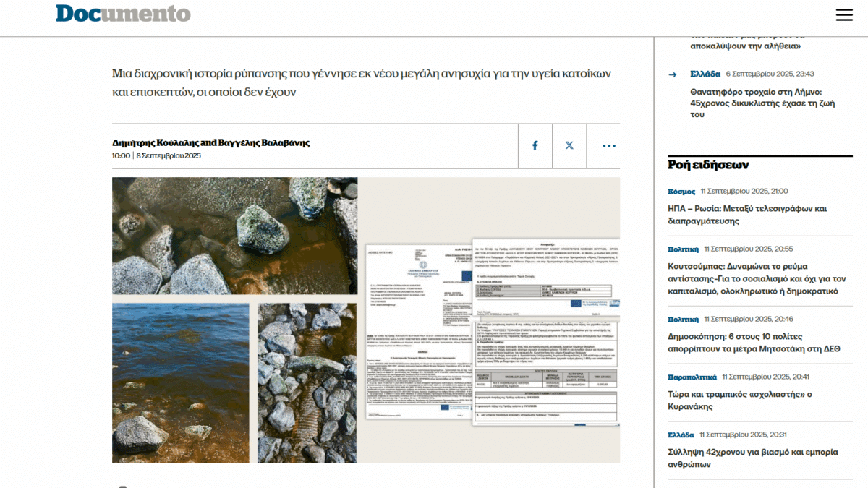
Task: Click the Documento logo
Action: 123,14
